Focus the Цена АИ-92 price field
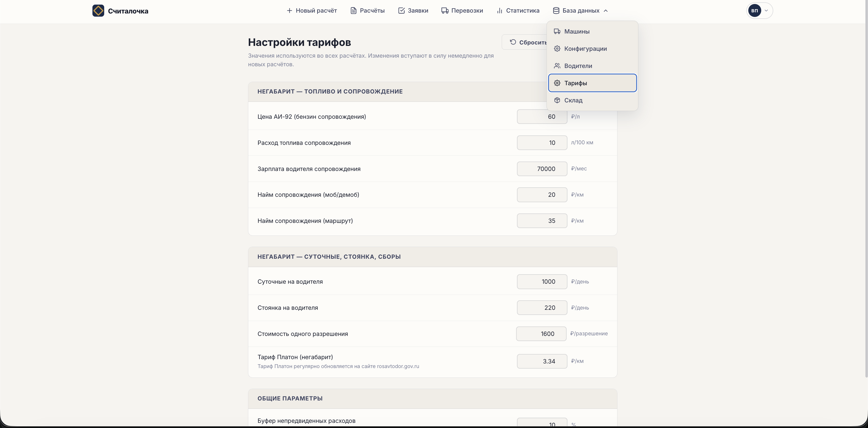This screenshot has height=428, width=868. tap(542, 116)
